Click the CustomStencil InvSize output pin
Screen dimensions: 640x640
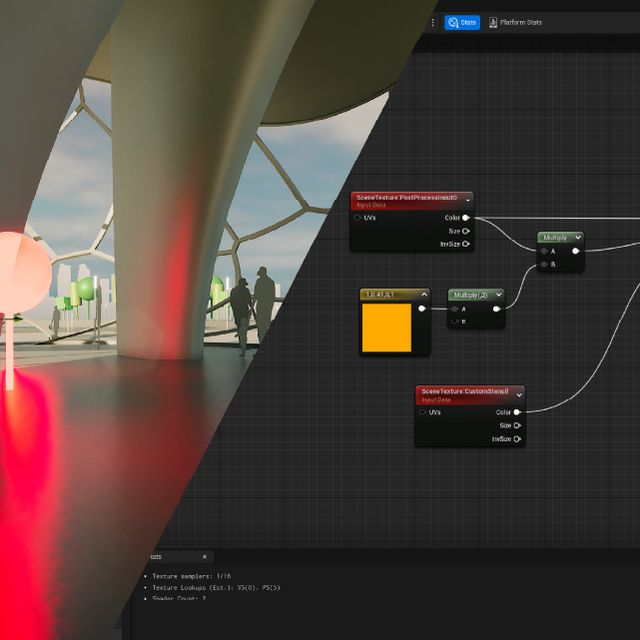[518, 439]
